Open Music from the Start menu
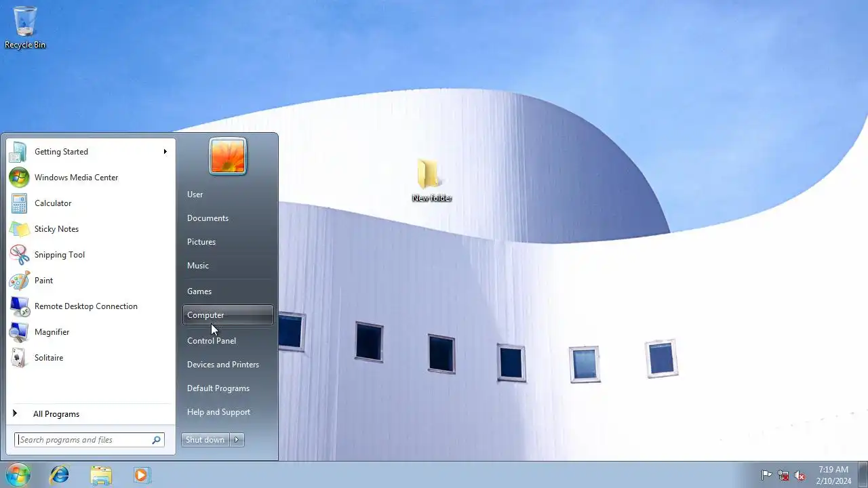 pos(229,266)
